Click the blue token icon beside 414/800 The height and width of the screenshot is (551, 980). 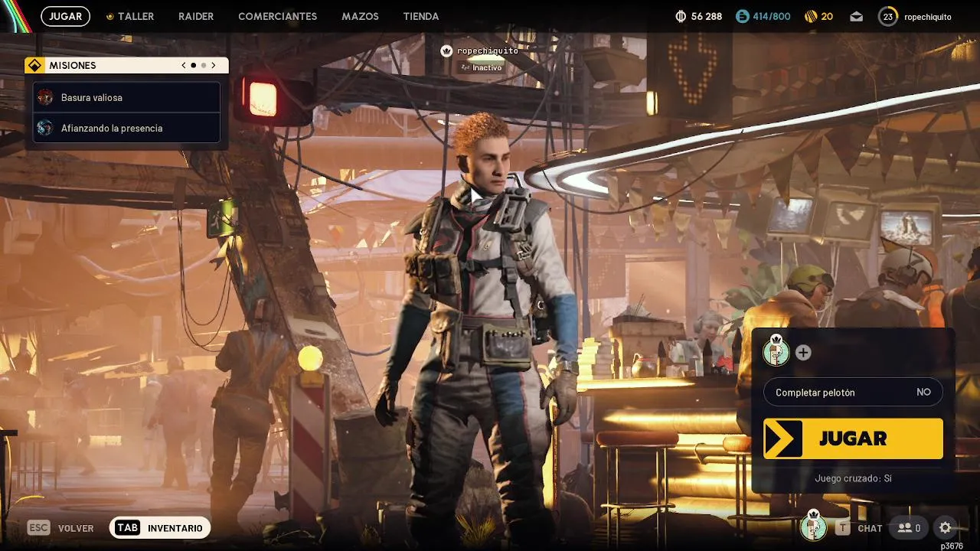click(x=742, y=16)
